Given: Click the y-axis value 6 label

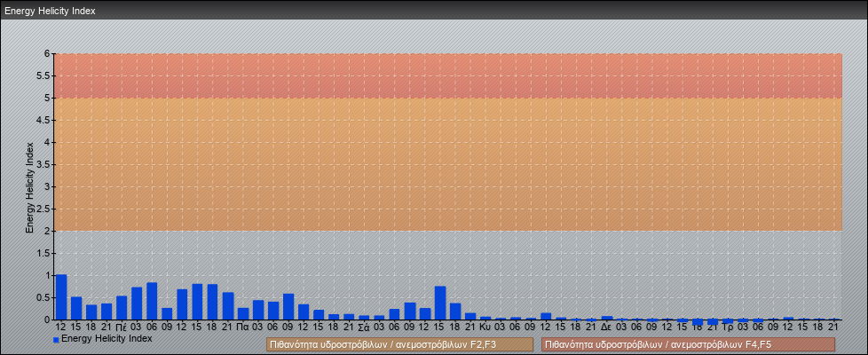Looking at the screenshot, I should point(48,53).
